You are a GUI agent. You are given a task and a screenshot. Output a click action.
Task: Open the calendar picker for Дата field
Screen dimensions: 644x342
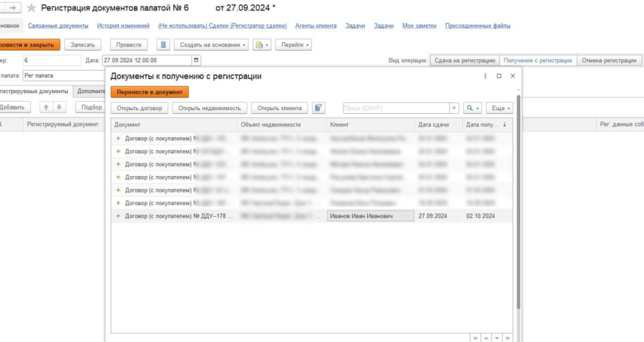click(x=197, y=61)
